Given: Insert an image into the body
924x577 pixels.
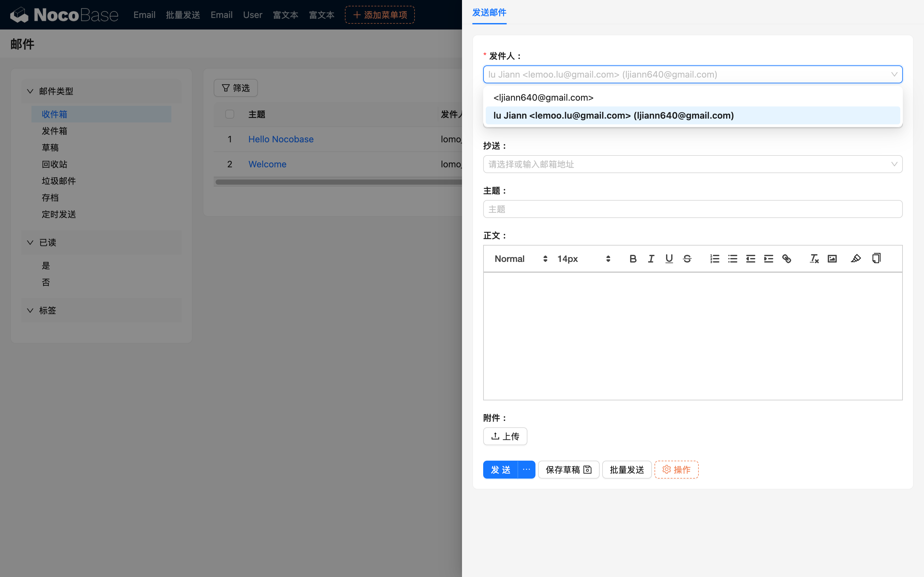Looking at the screenshot, I should (x=832, y=259).
